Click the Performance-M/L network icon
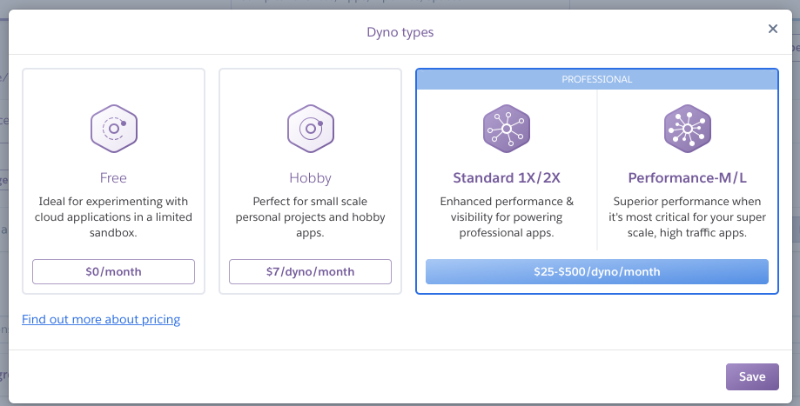The image size is (800, 406). tap(687, 129)
